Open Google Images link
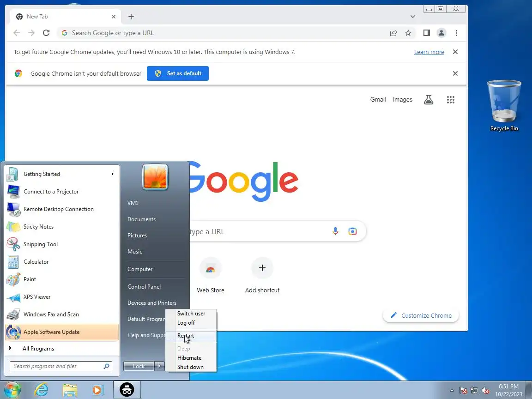 point(403,99)
